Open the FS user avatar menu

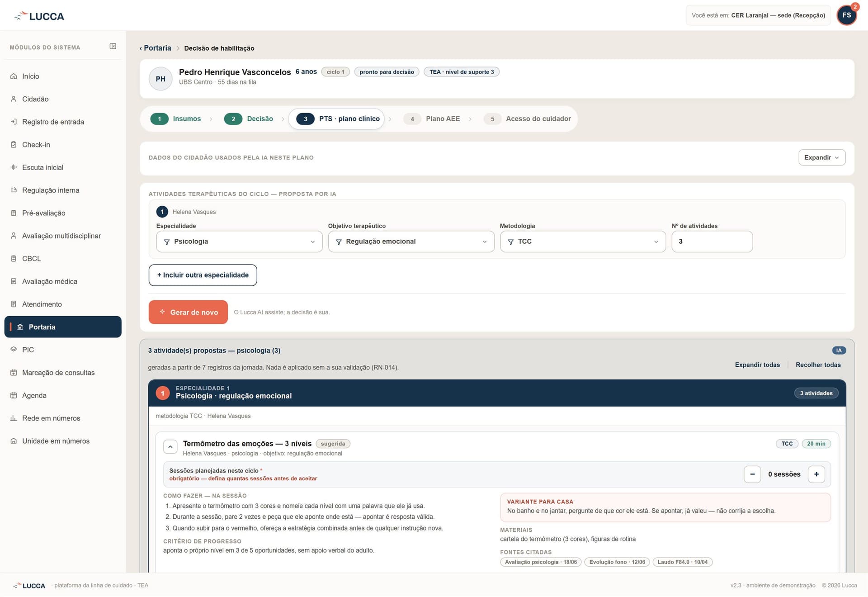tap(847, 15)
